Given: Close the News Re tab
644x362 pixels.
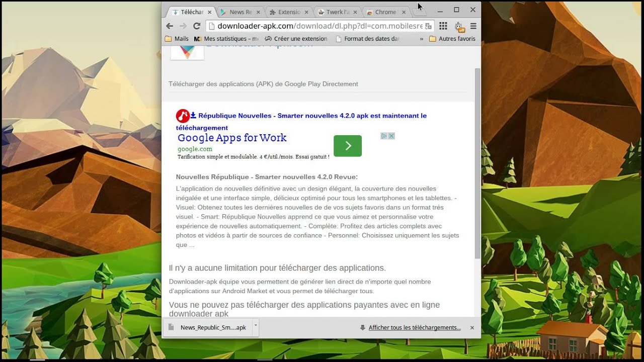Looking at the screenshot, I should tap(259, 12).
